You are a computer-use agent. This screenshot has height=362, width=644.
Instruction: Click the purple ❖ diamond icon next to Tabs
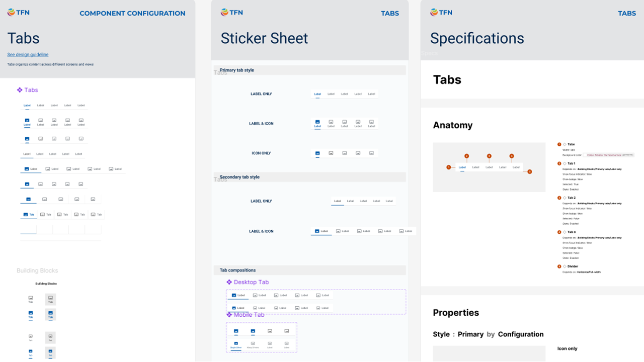[19, 90]
